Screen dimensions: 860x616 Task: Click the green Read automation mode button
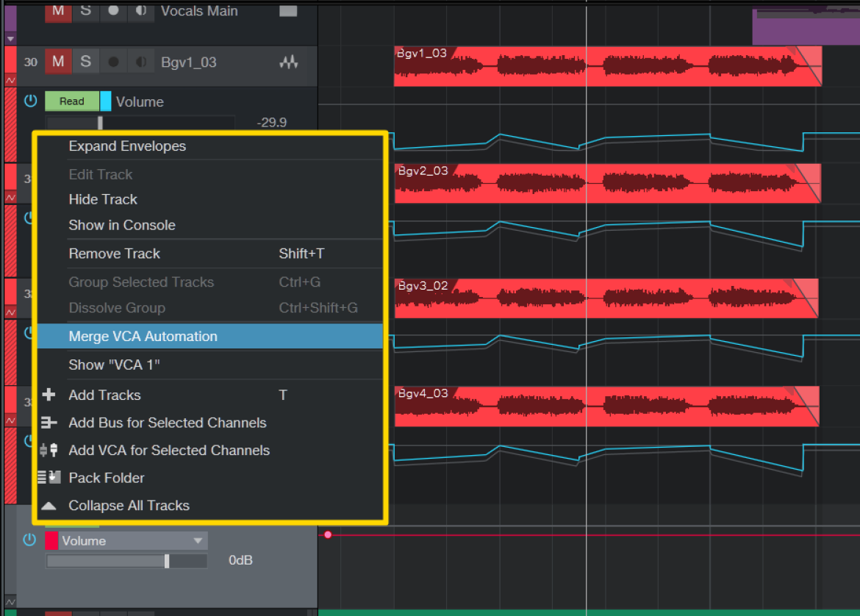(x=72, y=101)
